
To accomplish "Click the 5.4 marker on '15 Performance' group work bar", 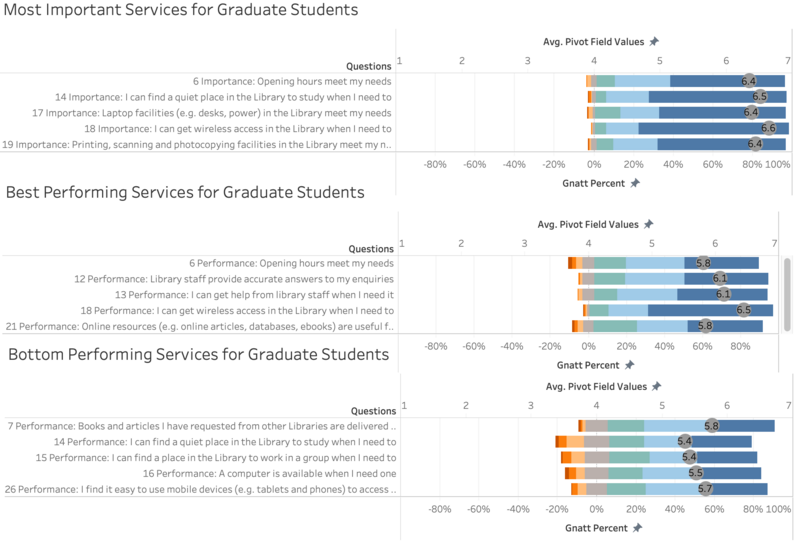I will coord(689,457).
